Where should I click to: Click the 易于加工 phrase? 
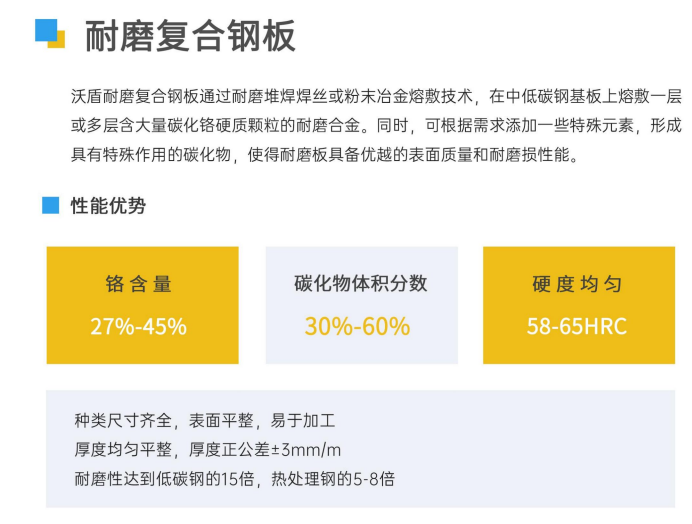pos(302,421)
